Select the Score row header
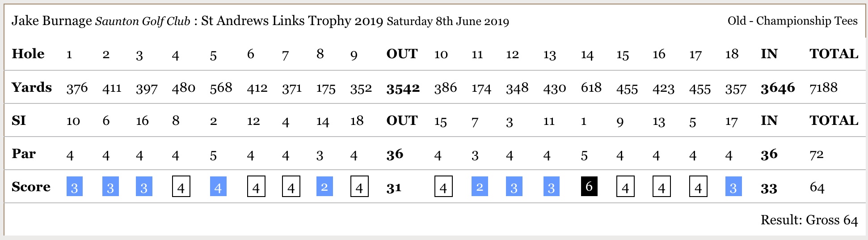This screenshot has width=868, height=240. tap(31, 187)
